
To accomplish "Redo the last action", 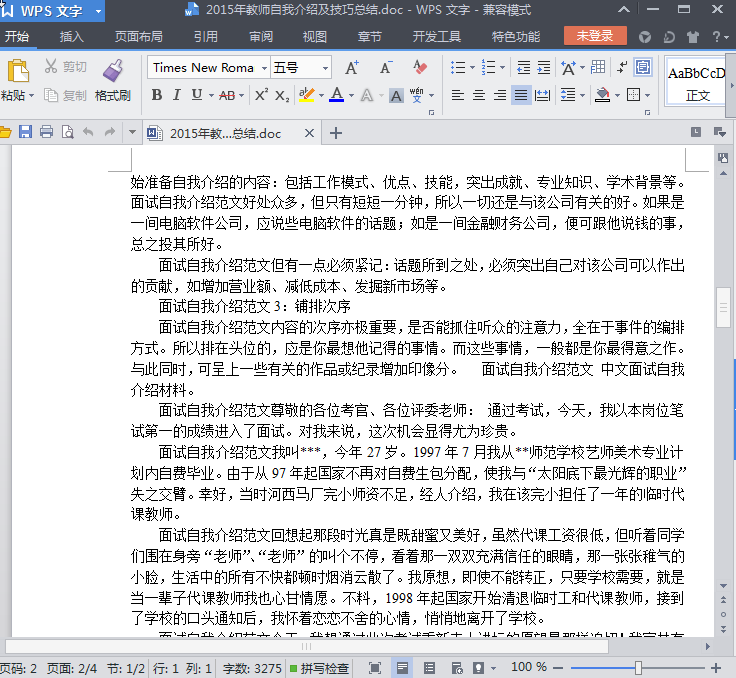I will [x=109, y=132].
